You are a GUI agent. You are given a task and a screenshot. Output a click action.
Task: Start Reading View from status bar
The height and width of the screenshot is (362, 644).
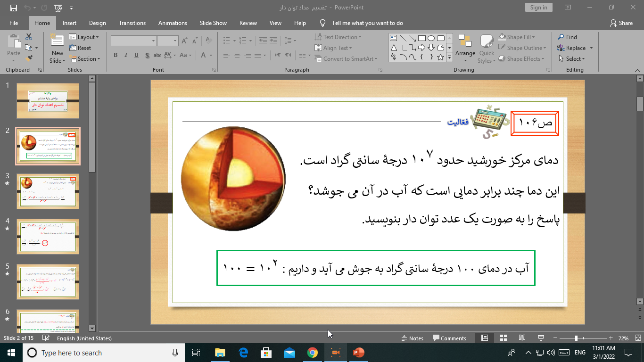(522, 338)
